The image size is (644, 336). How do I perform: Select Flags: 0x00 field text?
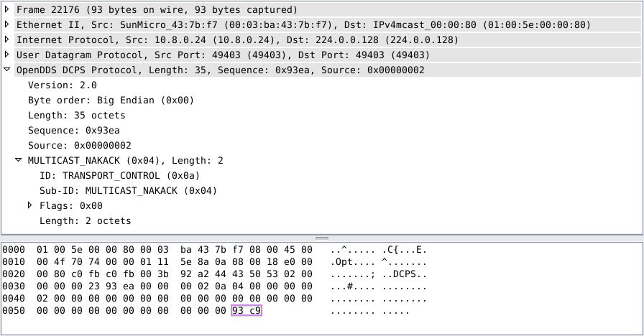pyautogui.click(x=71, y=206)
